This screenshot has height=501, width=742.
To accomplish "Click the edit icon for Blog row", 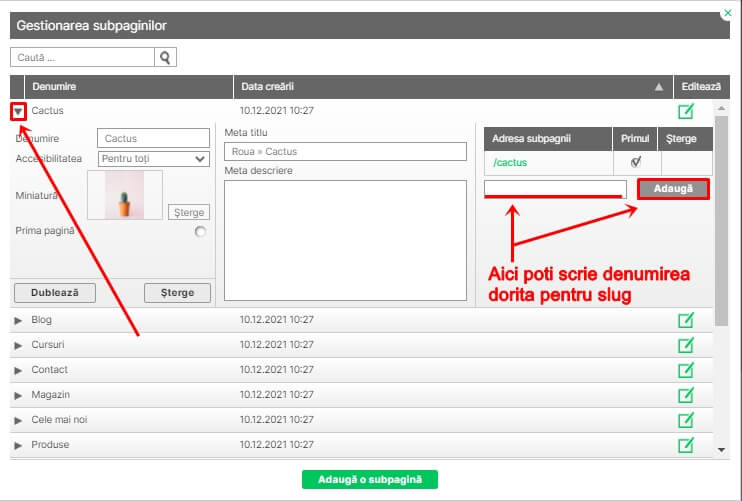I will tap(686, 320).
